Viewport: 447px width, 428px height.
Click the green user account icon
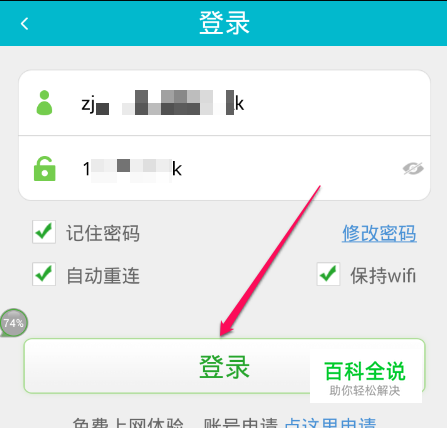click(44, 103)
